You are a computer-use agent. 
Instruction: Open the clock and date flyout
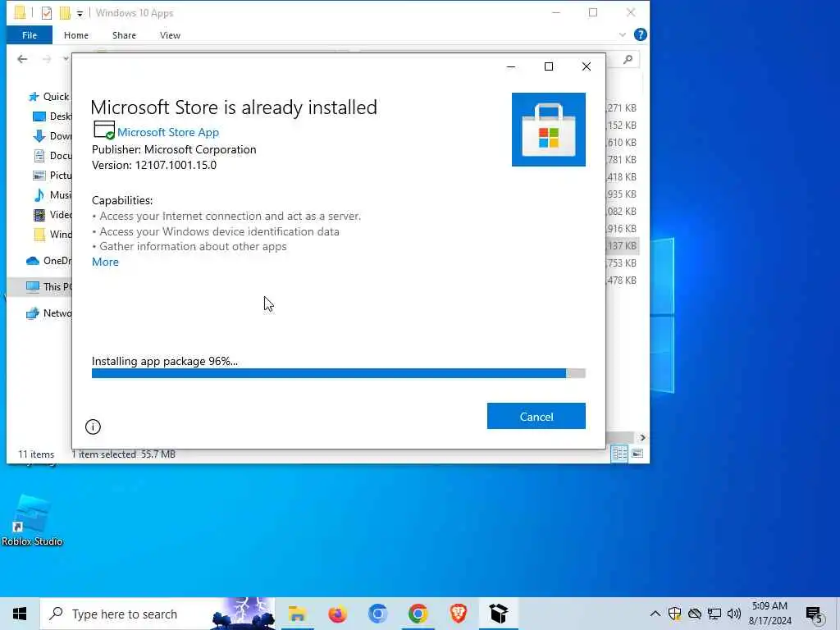769,614
